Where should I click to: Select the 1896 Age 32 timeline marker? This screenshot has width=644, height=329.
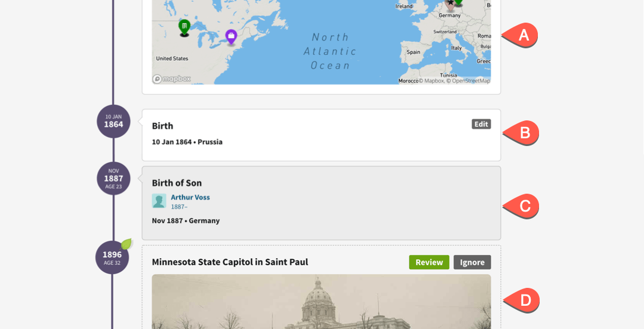tap(112, 257)
